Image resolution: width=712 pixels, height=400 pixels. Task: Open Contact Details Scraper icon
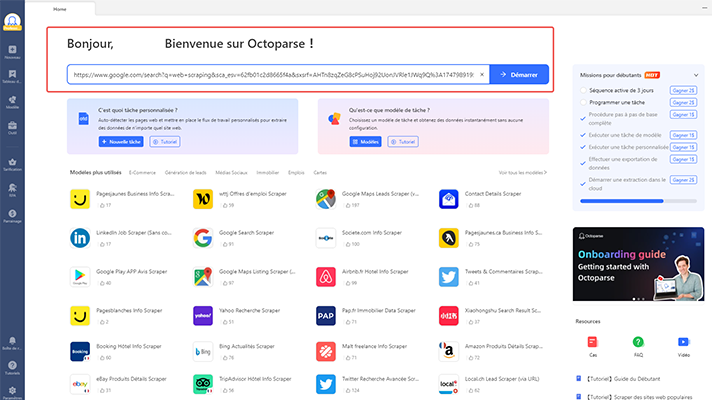[x=449, y=199]
